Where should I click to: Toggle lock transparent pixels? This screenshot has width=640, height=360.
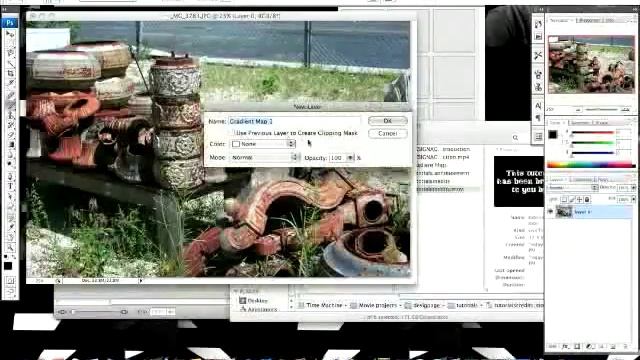coord(564,199)
